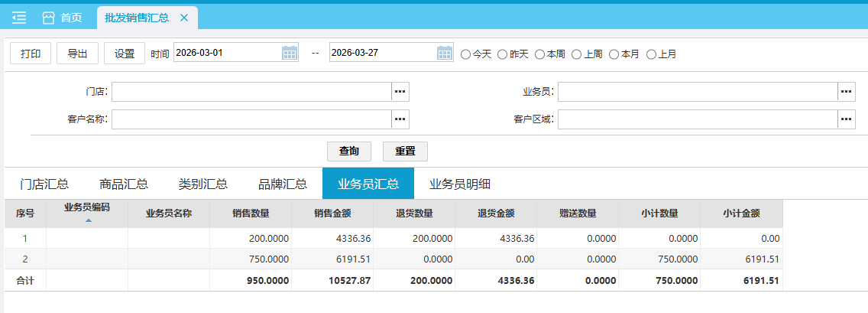The width and height of the screenshot is (868, 313).
Task: Click the 销售金额 column header
Action: tap(332, 214)
